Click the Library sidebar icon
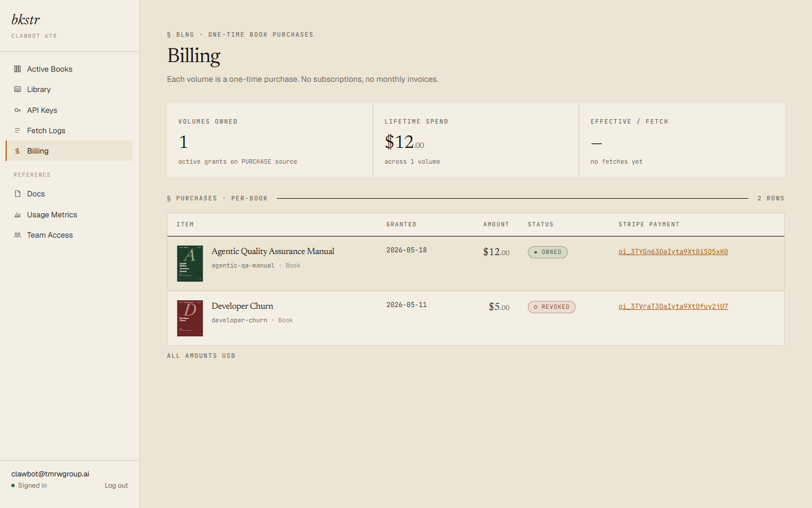This screenshot has width=812, height=508. tap(17, 89)
